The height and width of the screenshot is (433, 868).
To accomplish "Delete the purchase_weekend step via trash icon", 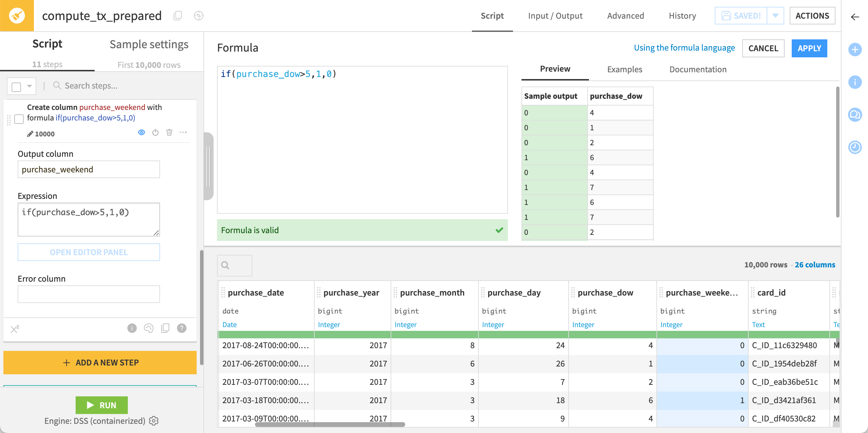I will click(x=170, y=133).
